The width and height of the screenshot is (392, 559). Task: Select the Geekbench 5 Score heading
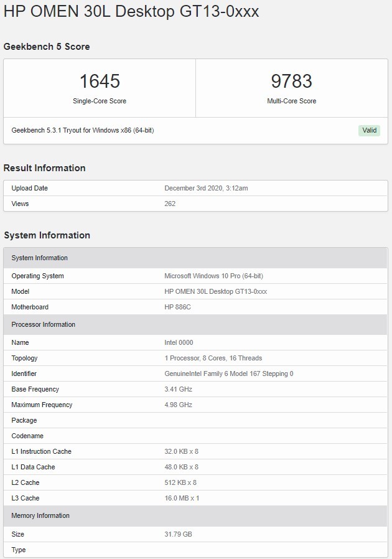(47, 47)
